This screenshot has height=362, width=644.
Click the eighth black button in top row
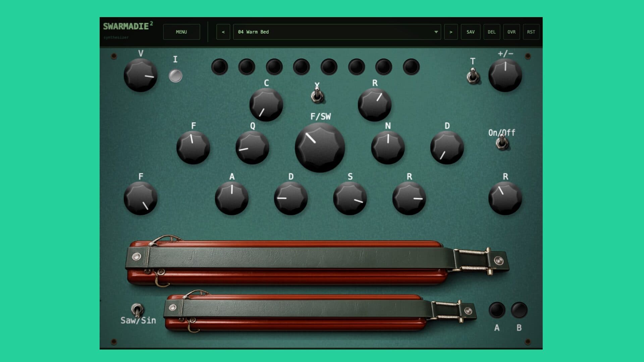coord(411,67)
